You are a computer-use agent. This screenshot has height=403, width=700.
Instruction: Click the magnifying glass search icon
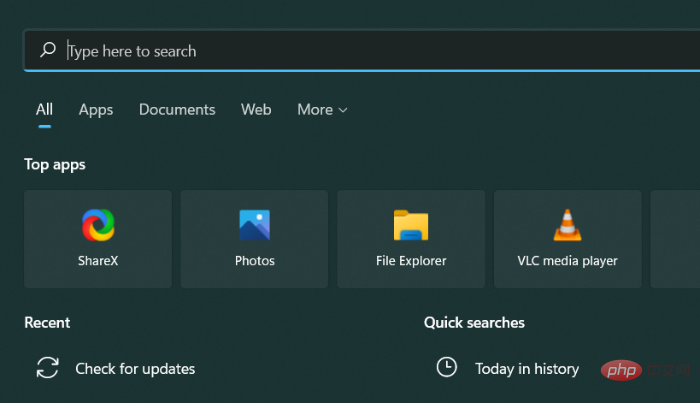(48, 50)
